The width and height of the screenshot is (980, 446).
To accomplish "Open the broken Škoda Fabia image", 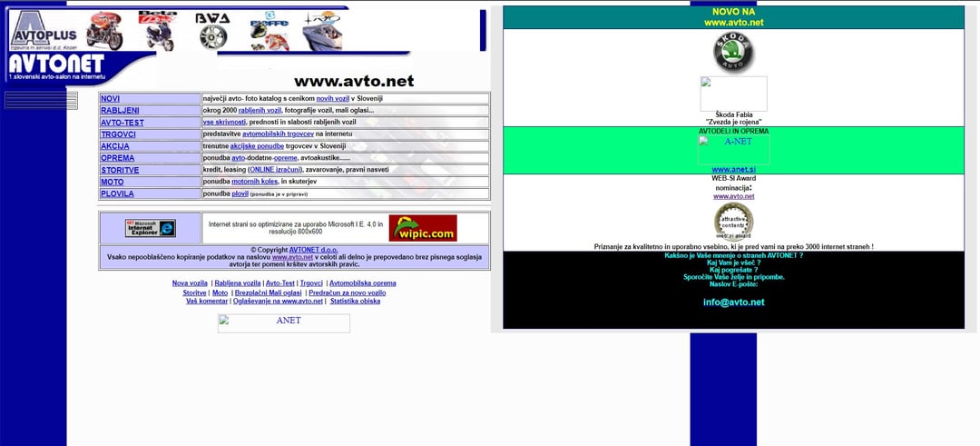I will [x=734, y=94].
